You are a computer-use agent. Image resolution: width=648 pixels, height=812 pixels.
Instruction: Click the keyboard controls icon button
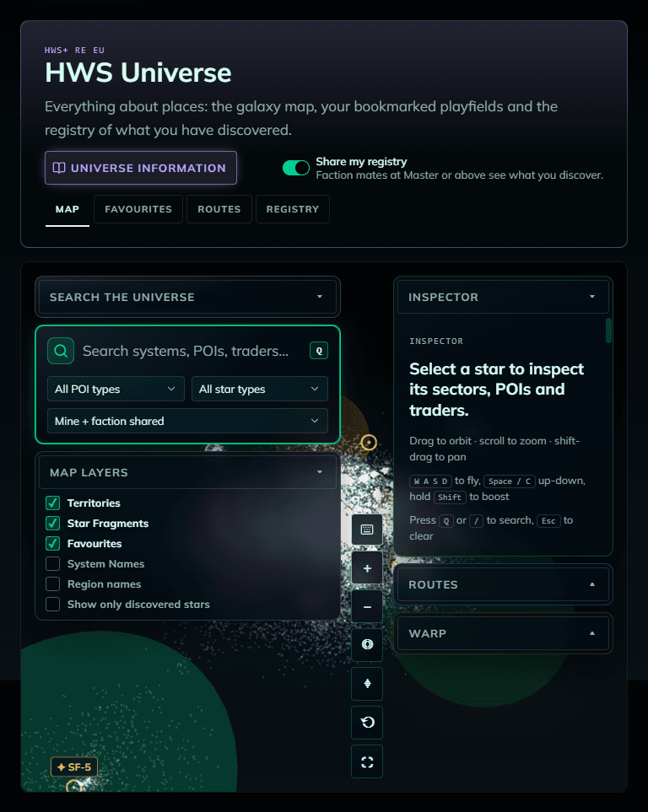pyautogui.click(x=367, y=530)
